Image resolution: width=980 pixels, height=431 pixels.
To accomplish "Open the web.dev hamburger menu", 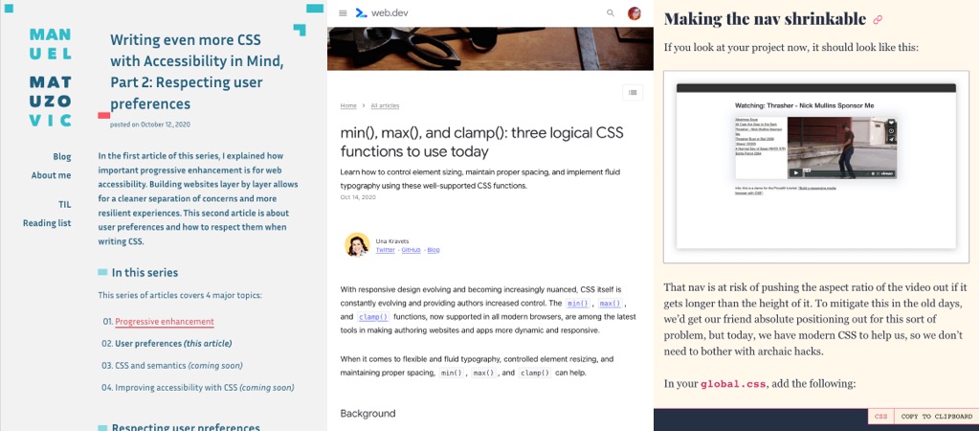I will (343, 13).
